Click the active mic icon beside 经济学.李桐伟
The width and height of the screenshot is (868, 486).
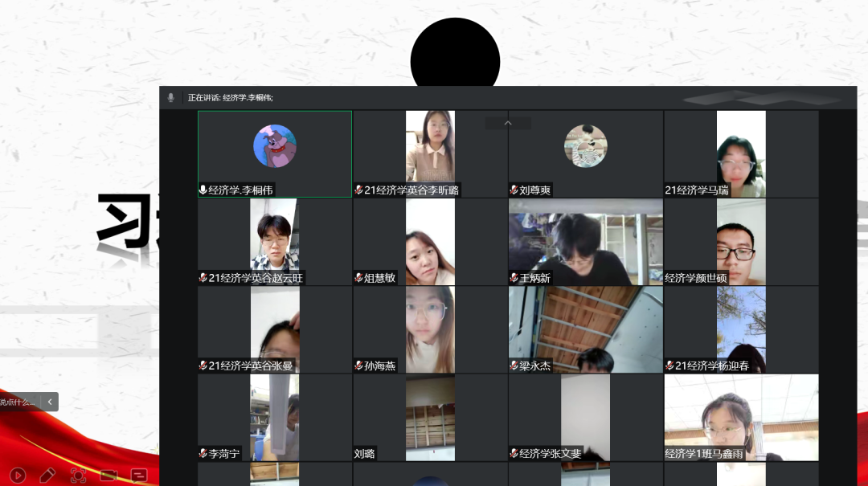click(x=203, y=190)
